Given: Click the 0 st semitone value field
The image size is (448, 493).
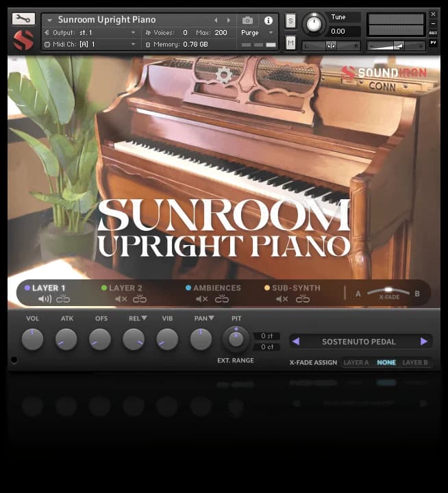Looking at the screenshot, I should point(266,336).
